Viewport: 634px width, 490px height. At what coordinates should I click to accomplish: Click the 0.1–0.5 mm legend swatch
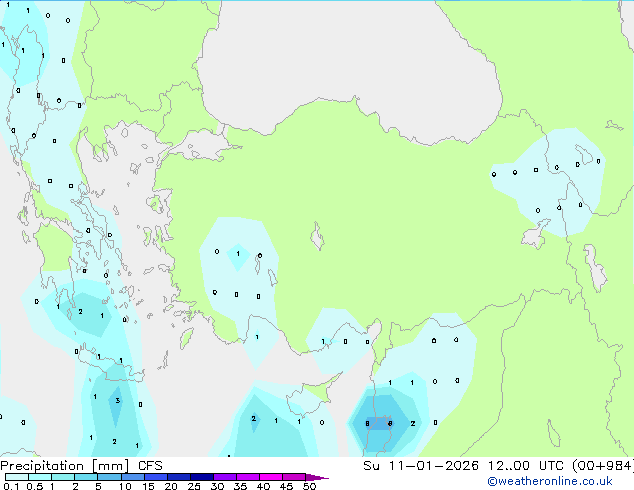pos(17,477)
